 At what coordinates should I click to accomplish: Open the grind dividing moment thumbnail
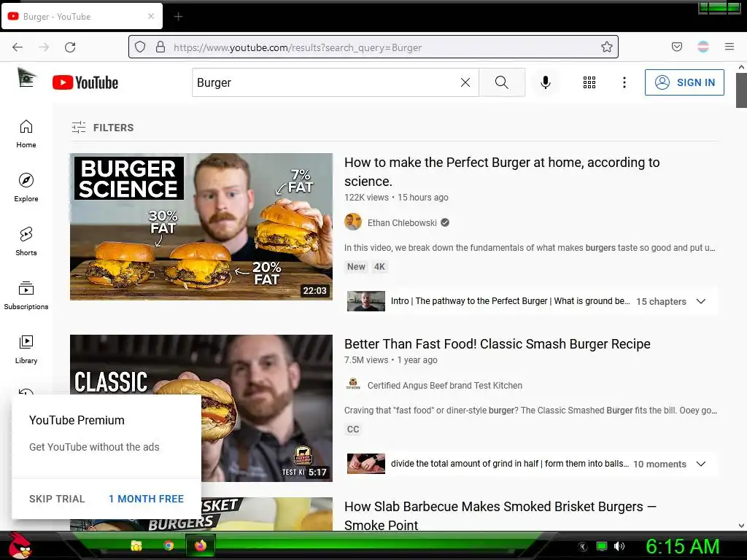(366, 464)
